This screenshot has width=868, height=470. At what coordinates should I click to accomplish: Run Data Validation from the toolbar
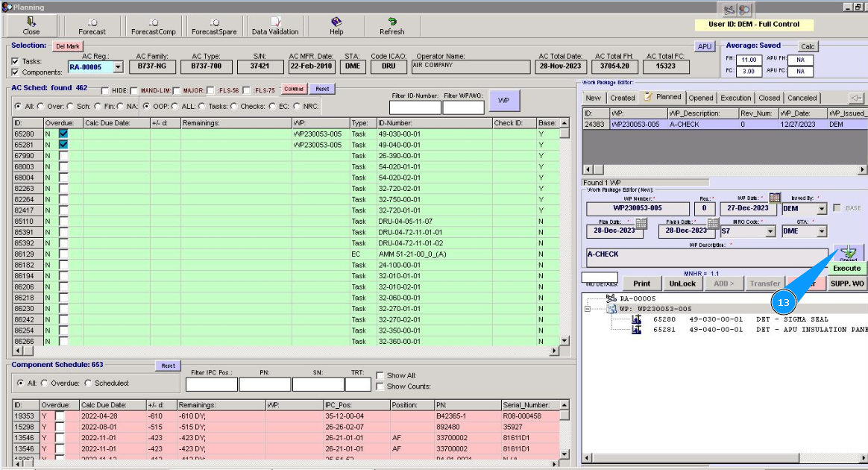point(275,27)
